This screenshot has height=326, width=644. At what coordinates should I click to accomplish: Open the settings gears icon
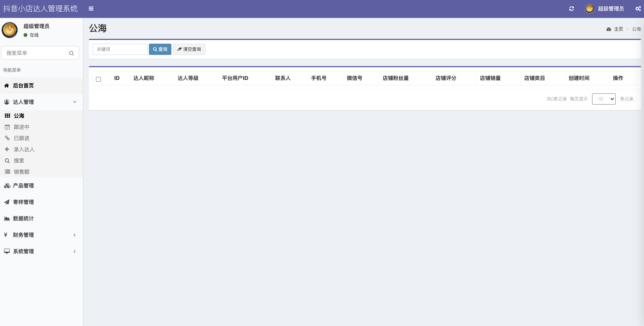point(638,9)
